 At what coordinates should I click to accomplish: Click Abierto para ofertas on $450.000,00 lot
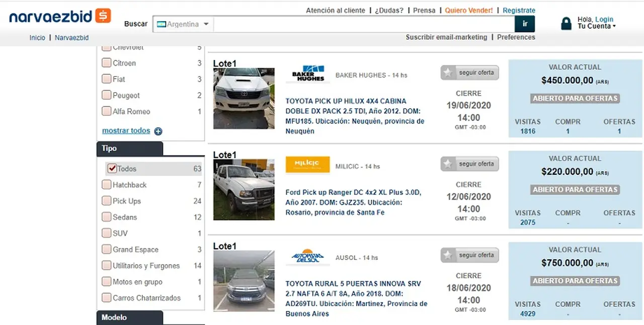click(x=575, y=99)
